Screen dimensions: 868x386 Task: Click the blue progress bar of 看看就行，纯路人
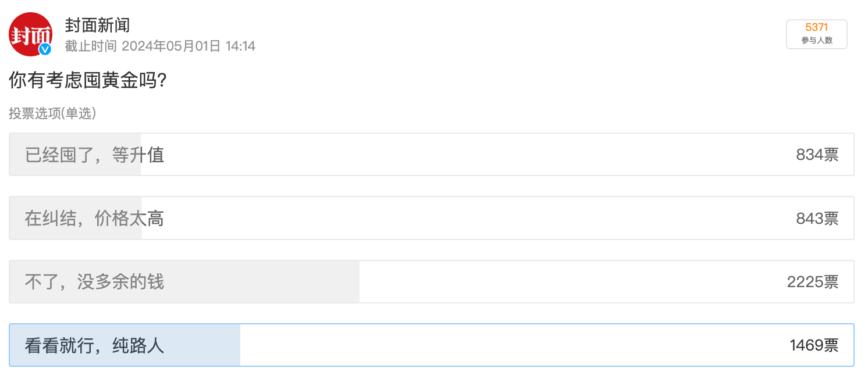click(125, 345)
